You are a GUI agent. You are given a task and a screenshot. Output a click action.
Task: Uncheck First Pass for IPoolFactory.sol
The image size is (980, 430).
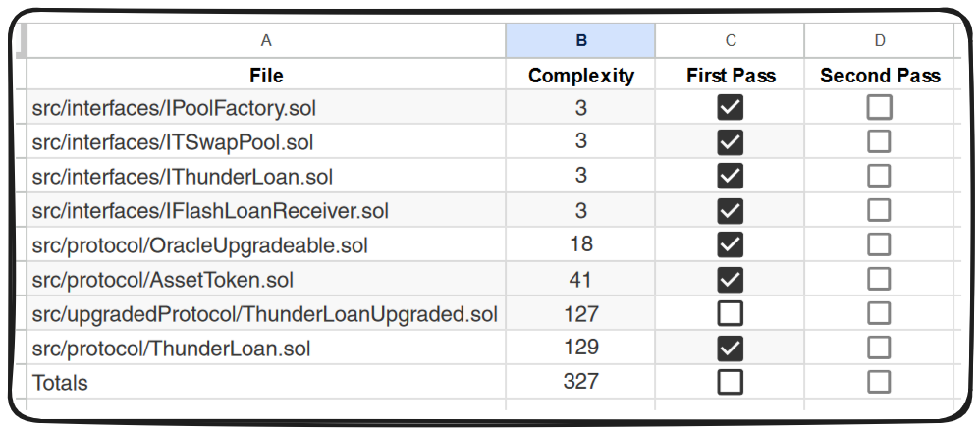click(730, 107)
